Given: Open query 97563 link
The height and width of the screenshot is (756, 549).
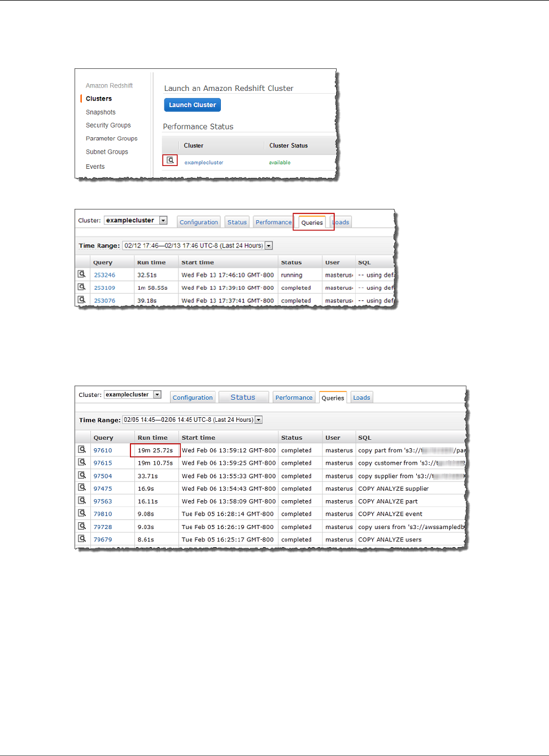Looking at the screenshot, I should click(103, 501).
